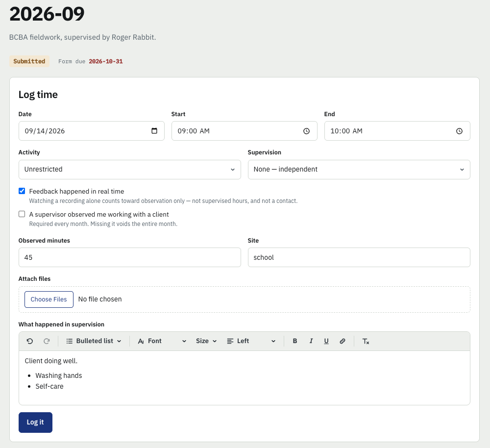The width and height of the screenshot is (490, 448).
Task: Submit the form with Log it button
Action: 35,423
